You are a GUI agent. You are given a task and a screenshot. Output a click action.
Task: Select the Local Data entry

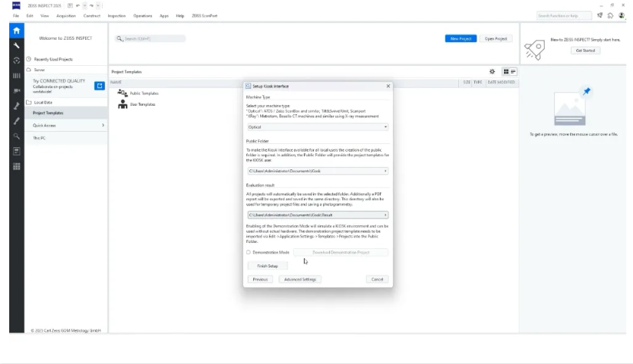coord(43,103)
